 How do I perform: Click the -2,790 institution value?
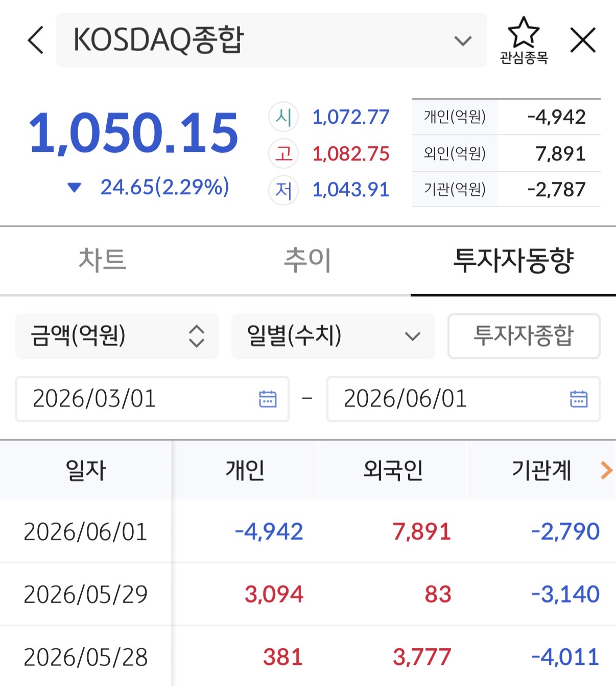(x=565, y=532)
